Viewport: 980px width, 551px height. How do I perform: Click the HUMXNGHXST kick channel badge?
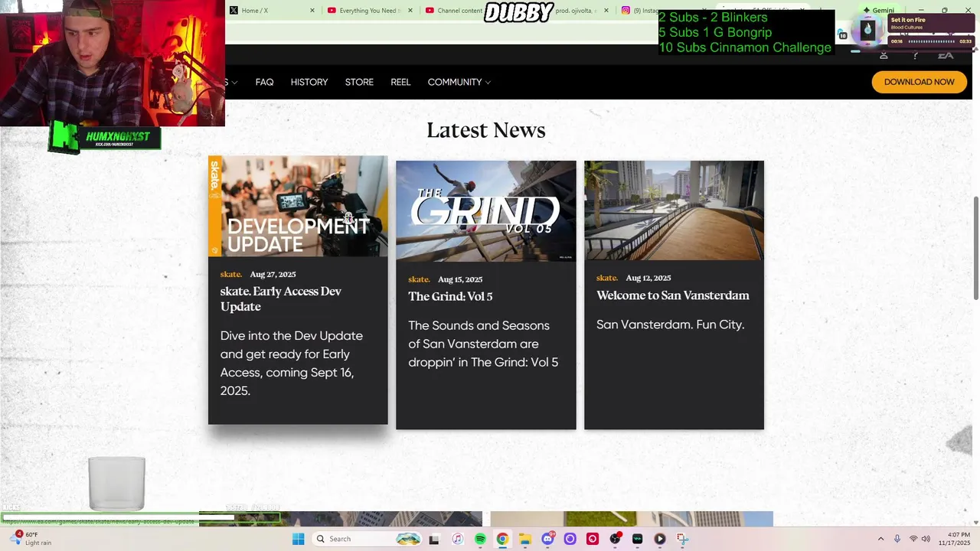105,138
